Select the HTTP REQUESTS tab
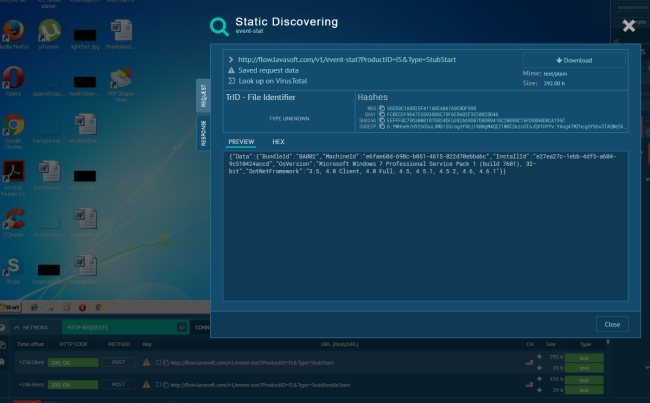Screen dimensions: 650x403 [x=125, y=328]
